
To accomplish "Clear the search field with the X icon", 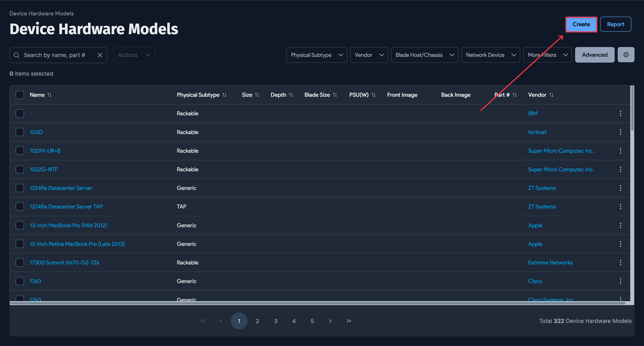I will [x=100, y=55].
